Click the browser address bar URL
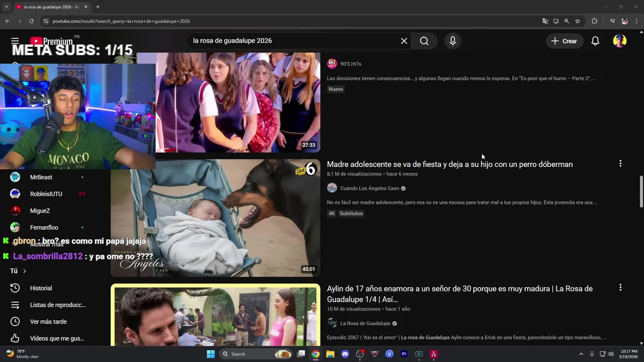This screenshot has height=362, width=644. (121, 21)
